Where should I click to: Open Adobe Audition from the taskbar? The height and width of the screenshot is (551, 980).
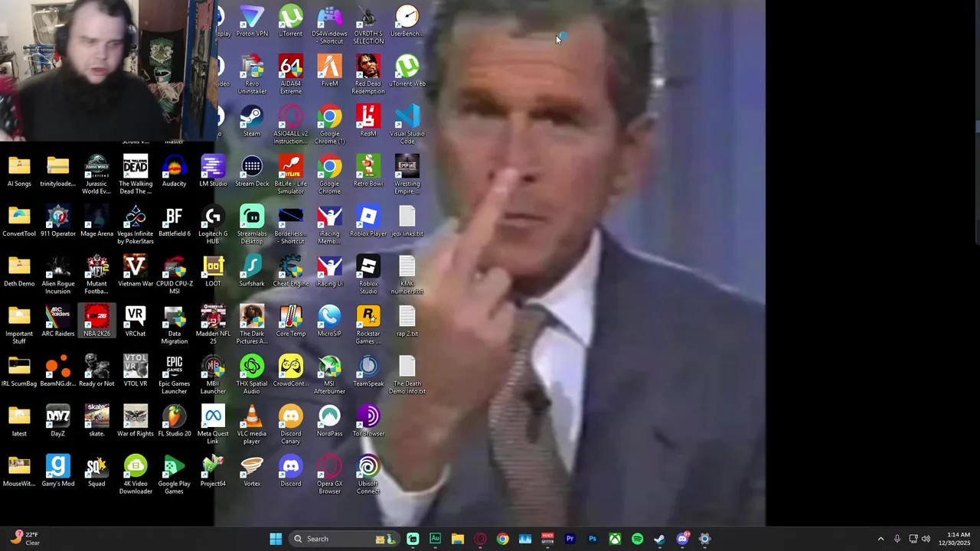[x=435, y=539]
